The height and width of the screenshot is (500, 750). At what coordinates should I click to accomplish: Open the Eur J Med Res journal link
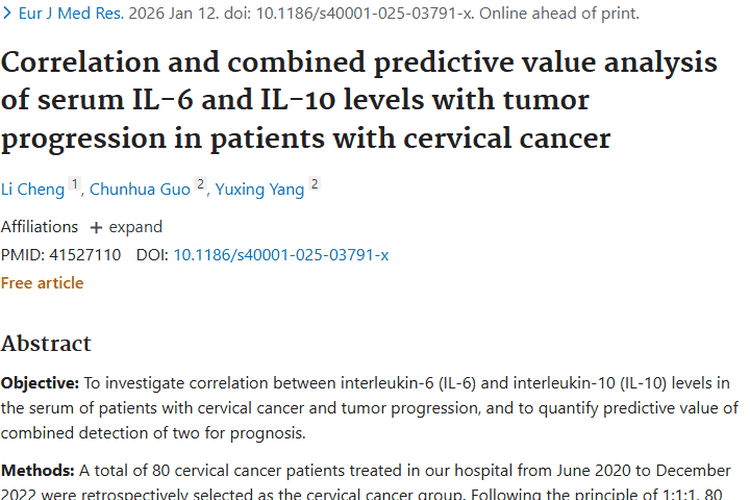click(x=68, y=14)
